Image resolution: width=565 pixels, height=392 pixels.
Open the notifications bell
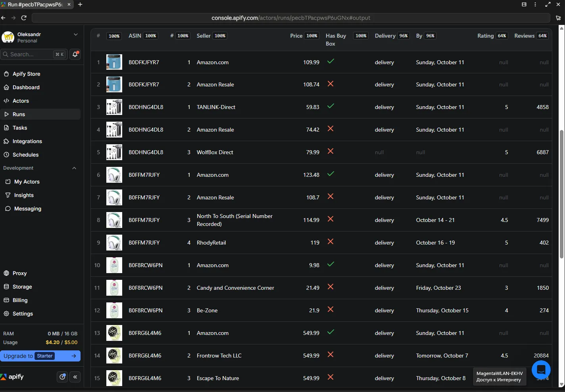[75, 54]
